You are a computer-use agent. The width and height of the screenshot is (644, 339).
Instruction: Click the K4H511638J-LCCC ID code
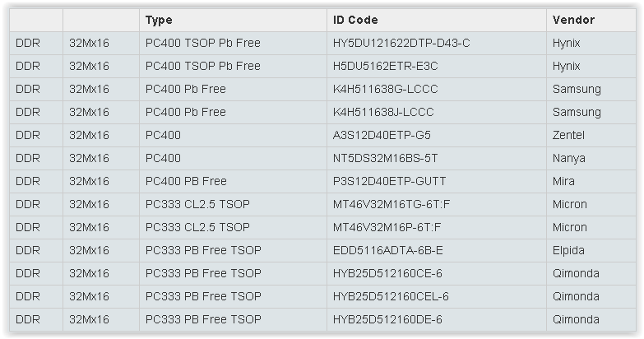point(383,112)
